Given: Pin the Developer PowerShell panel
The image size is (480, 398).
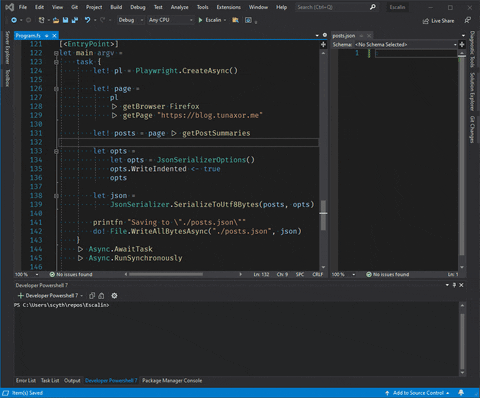Looking at the screenshot, I should tap(454, 285).
